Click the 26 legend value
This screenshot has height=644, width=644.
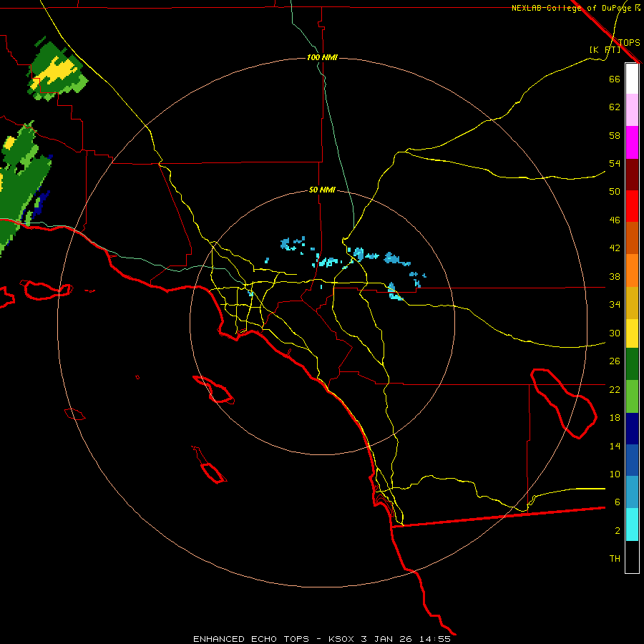615,361
